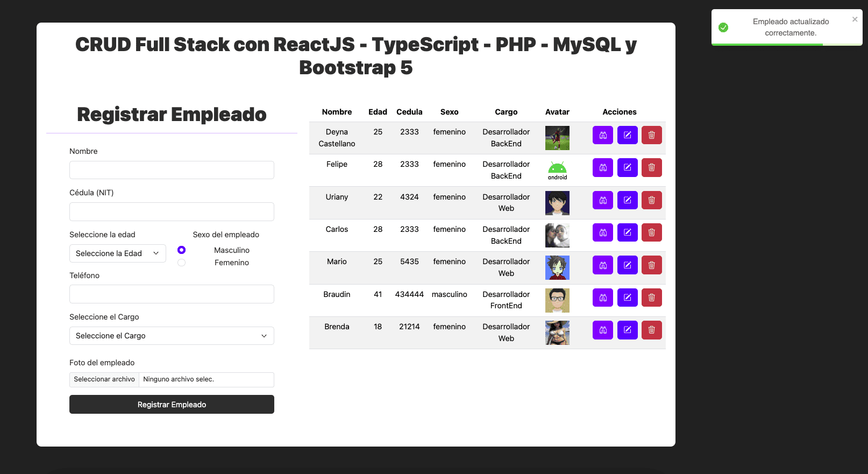Image resolution: width=868 pixels, height=474 pixels.
Task: Click the age 18 cell
Action: 378,327
